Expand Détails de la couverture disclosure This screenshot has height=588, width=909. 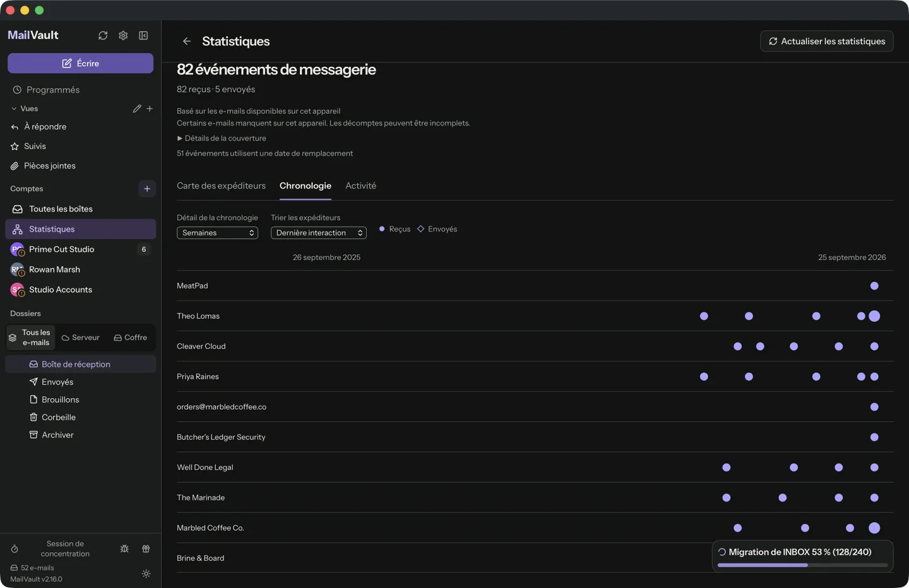222,138
